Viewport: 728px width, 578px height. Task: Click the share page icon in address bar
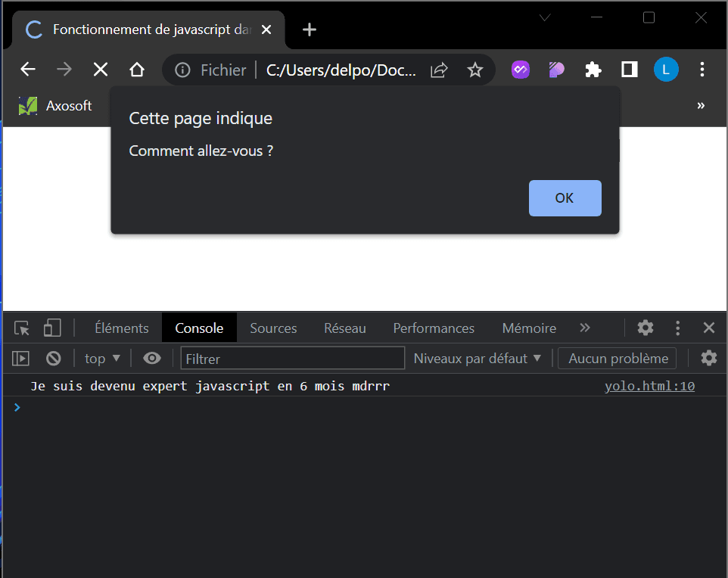coord(439,70)
